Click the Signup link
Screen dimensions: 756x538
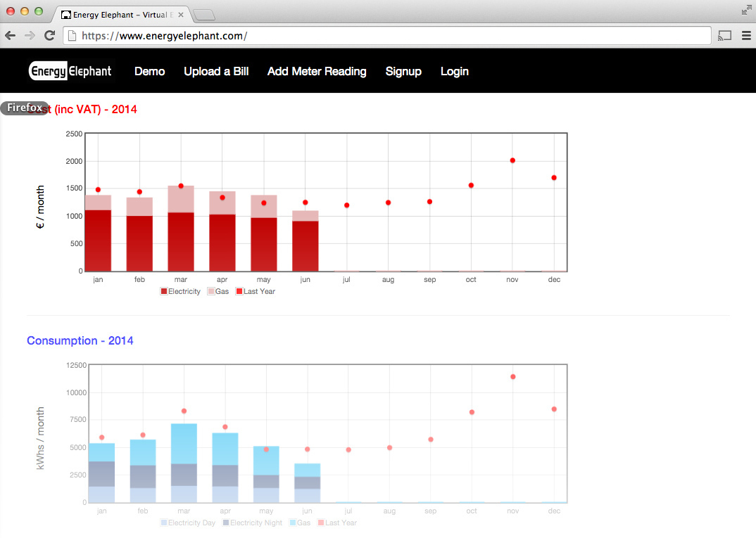tap(403, 71)
